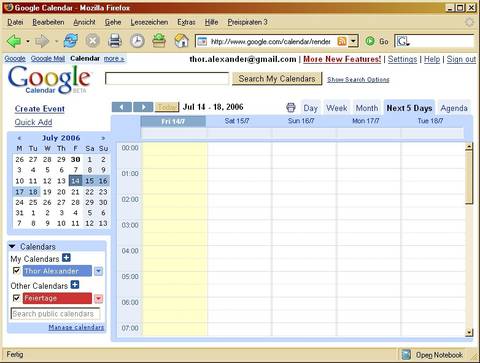Go to Home page via house icon
The image size is (480, 363).
[181, 41]
